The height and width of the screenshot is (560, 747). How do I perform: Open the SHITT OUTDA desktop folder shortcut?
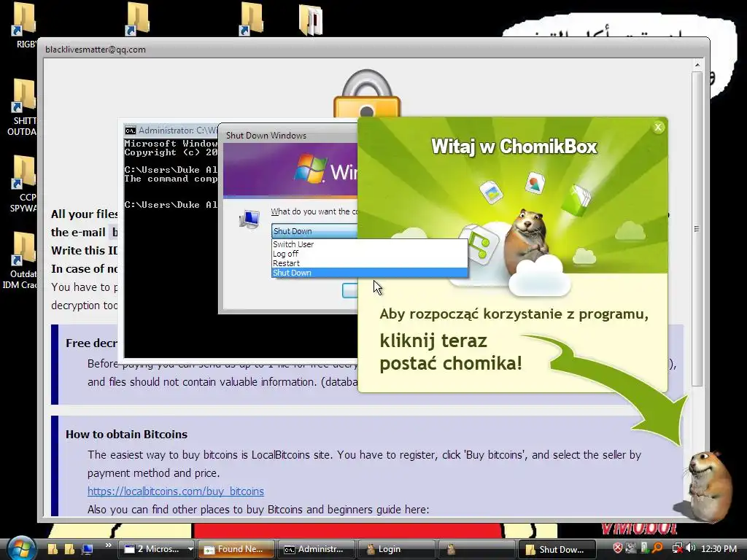[x=23, y=108]
